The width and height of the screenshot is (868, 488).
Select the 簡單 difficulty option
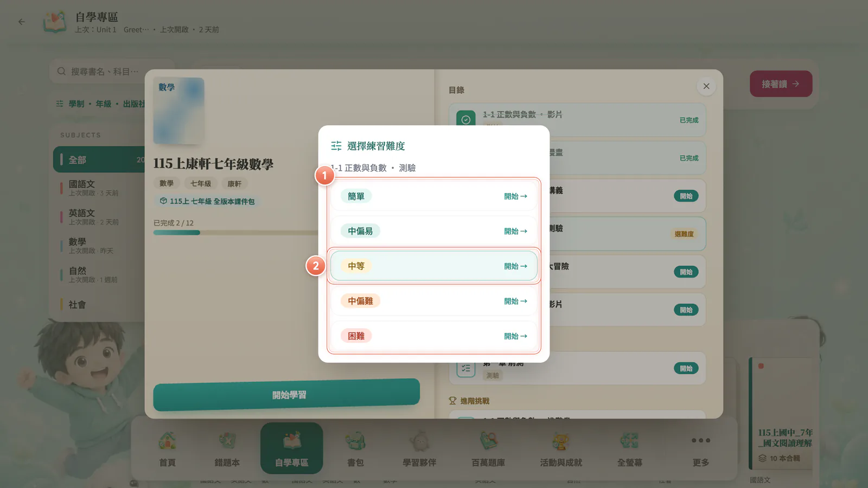coord(433,196)
